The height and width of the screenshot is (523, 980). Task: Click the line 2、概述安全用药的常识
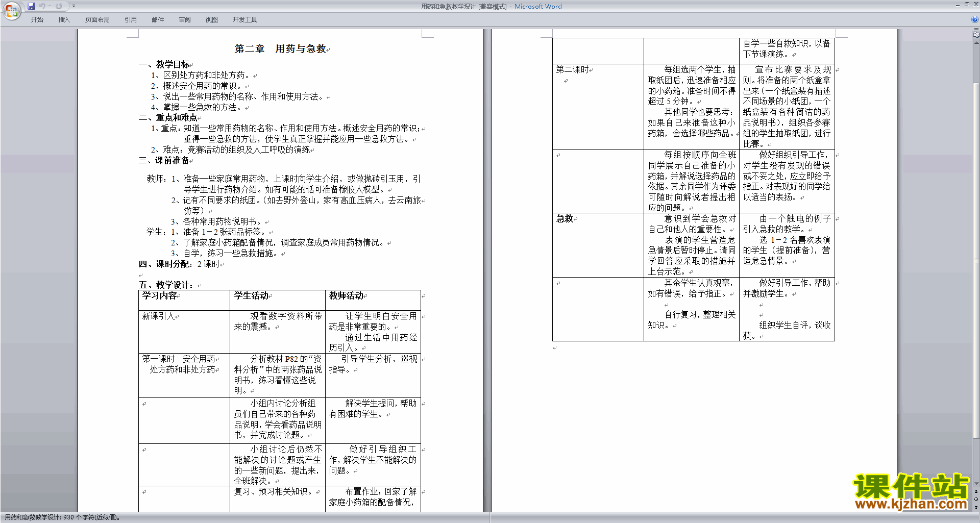[198, 86]
